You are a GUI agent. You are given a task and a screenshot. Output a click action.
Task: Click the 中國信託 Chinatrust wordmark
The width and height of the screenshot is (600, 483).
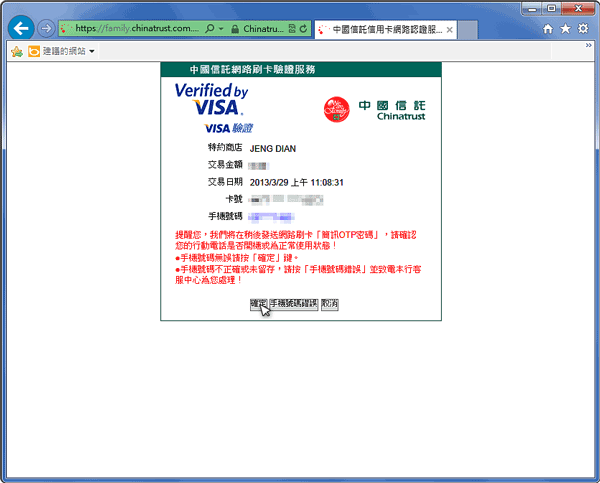tap(392, 111)
